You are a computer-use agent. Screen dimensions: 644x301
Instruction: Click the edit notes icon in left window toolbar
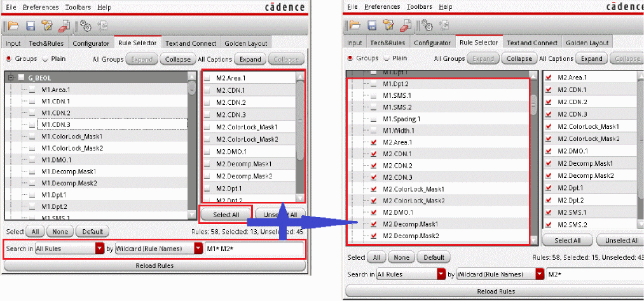pos(47,26)
